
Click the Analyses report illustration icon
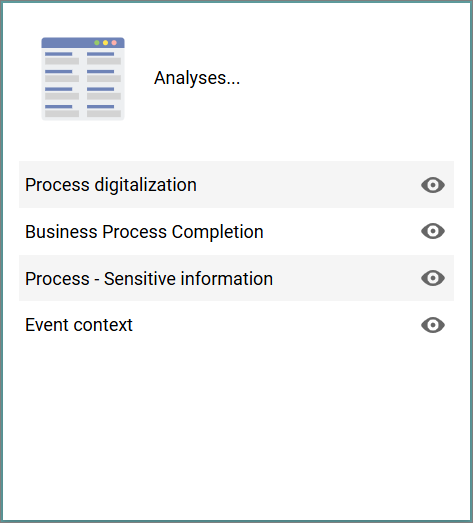tap(83, 79)
